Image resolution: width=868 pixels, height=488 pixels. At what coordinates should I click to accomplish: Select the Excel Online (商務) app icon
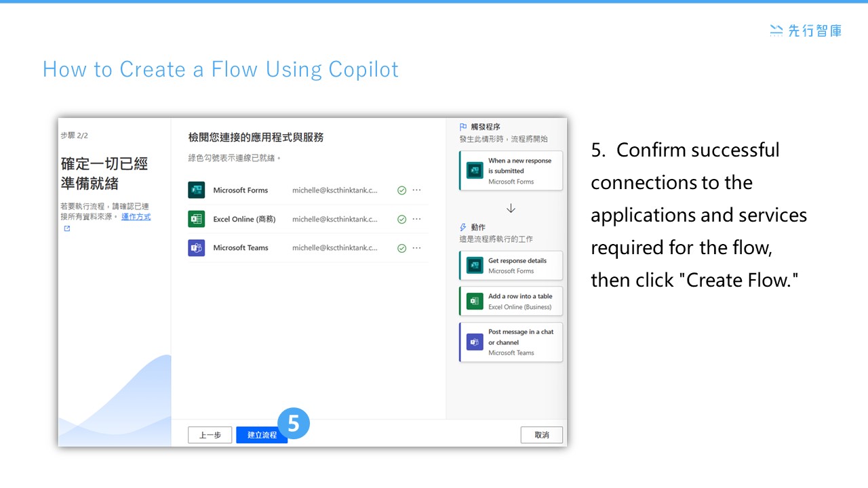tap(196, 219)
